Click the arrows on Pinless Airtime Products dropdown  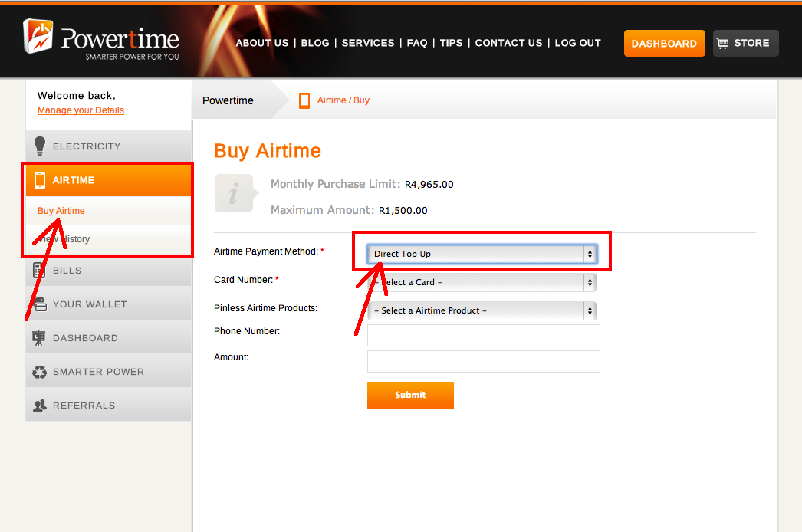(x=590, y=310)
